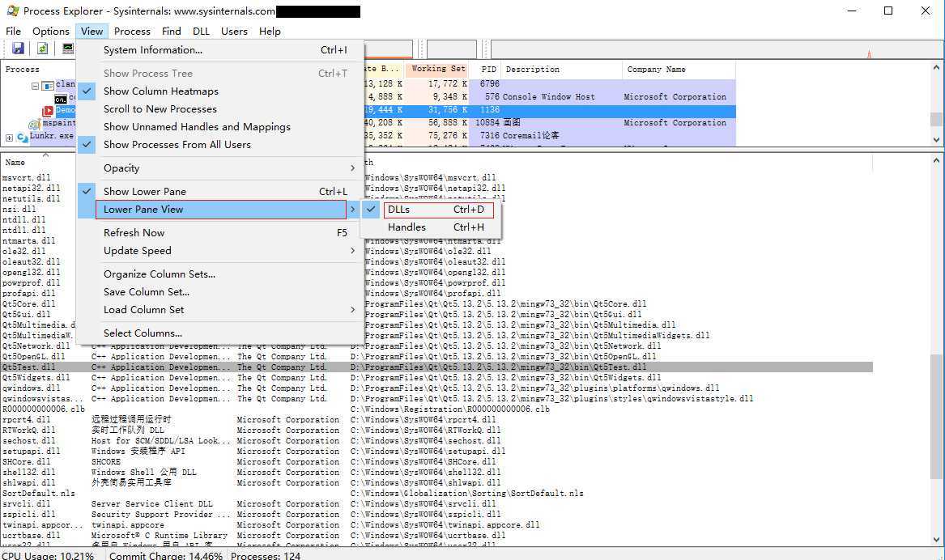Viewport: 945px width, 560px height.
Task: Sort by the Company Name column header
Action: [679, 70]
